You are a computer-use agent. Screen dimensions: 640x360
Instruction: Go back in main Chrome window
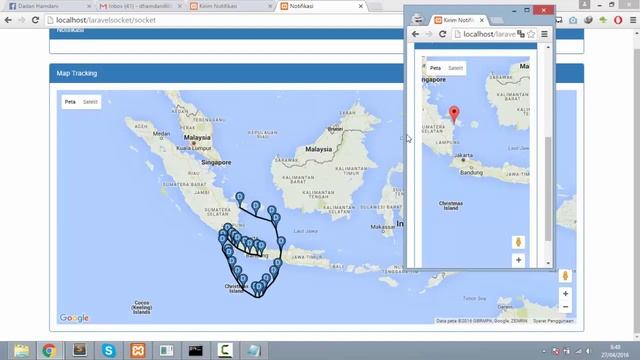click(8, 20)
